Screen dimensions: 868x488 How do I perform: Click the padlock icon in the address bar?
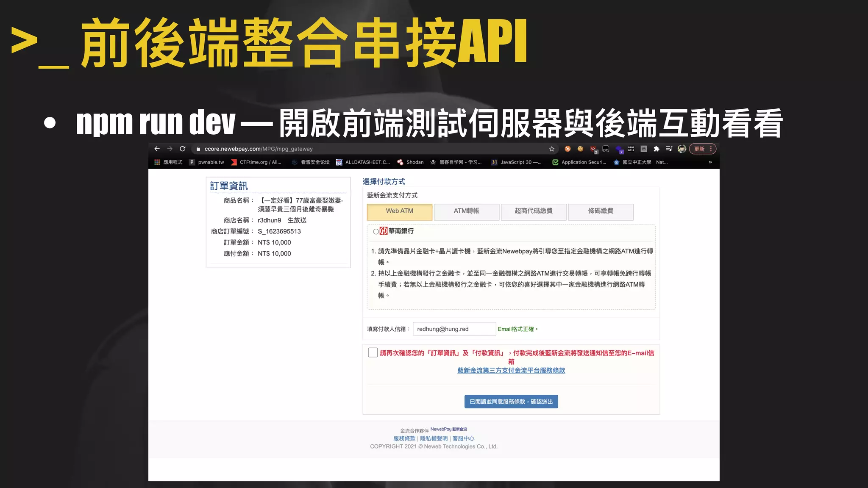[x=198, y=149]
